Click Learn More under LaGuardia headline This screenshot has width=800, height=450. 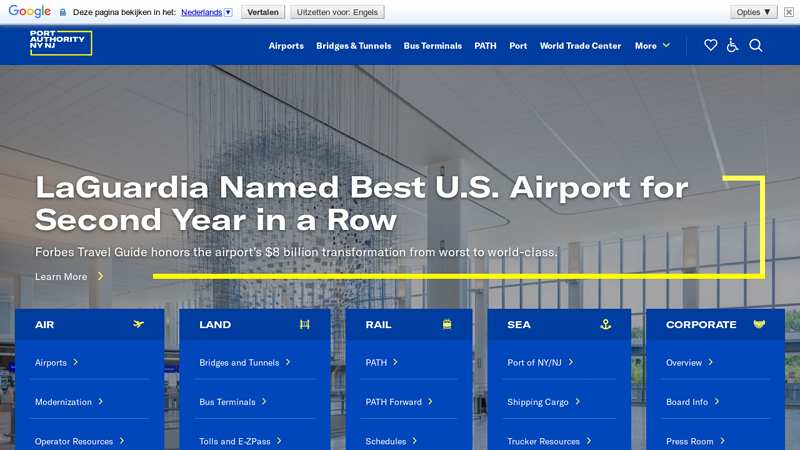click(x=69, y=277)
